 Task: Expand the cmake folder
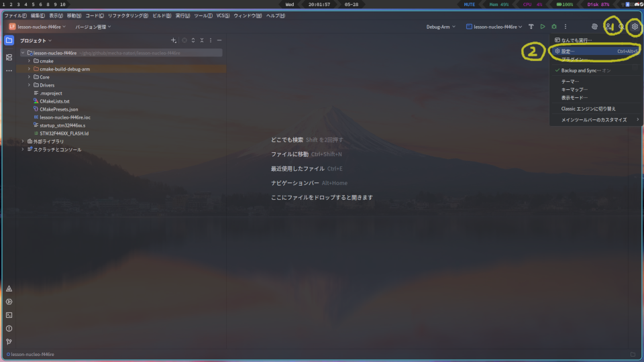click(29, 61)
